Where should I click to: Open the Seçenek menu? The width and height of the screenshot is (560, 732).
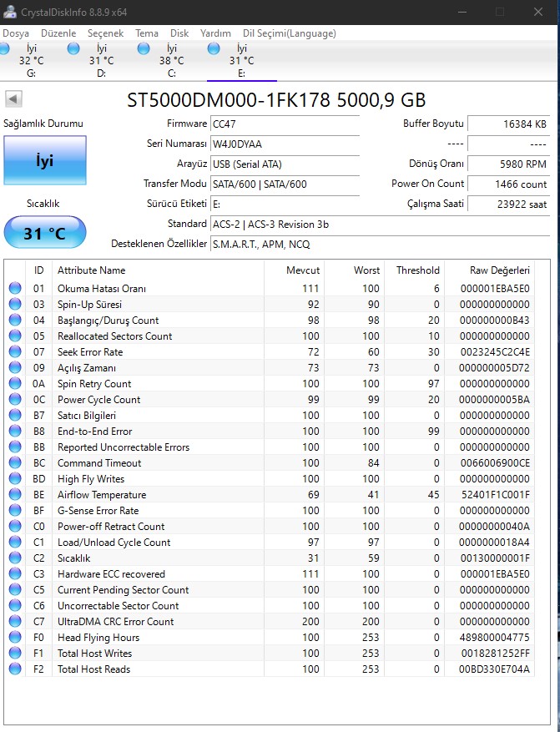pyautogui.click(x=105, y=33)
